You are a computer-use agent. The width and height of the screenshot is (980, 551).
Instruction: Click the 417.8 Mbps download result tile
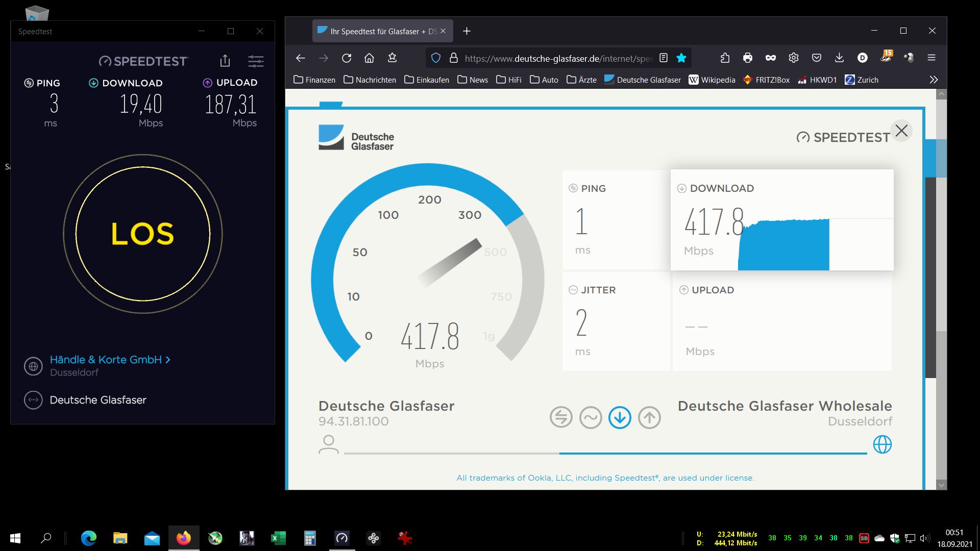click(782, 220)
